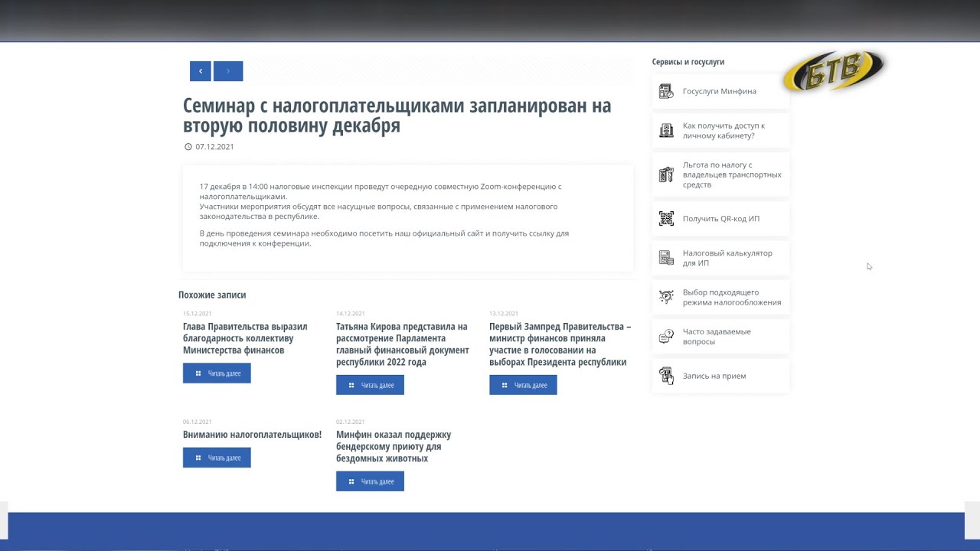
Task: Click the tax calculator icon
Action: pos(666,258)
